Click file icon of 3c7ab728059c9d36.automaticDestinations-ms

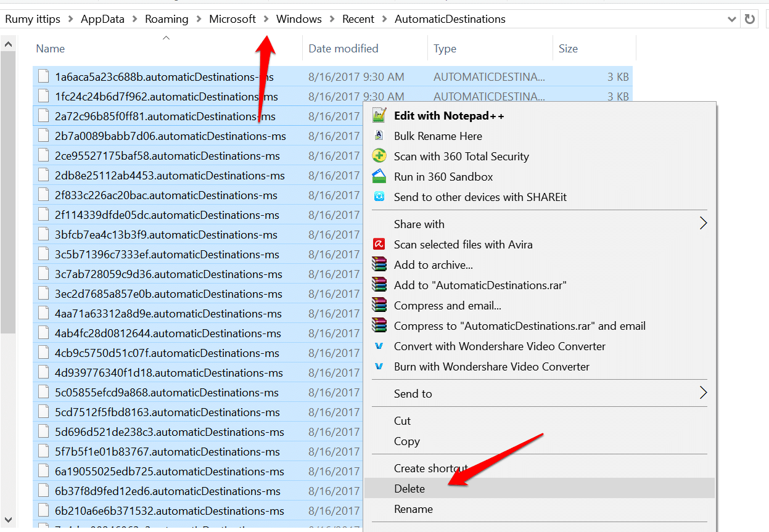43,274
